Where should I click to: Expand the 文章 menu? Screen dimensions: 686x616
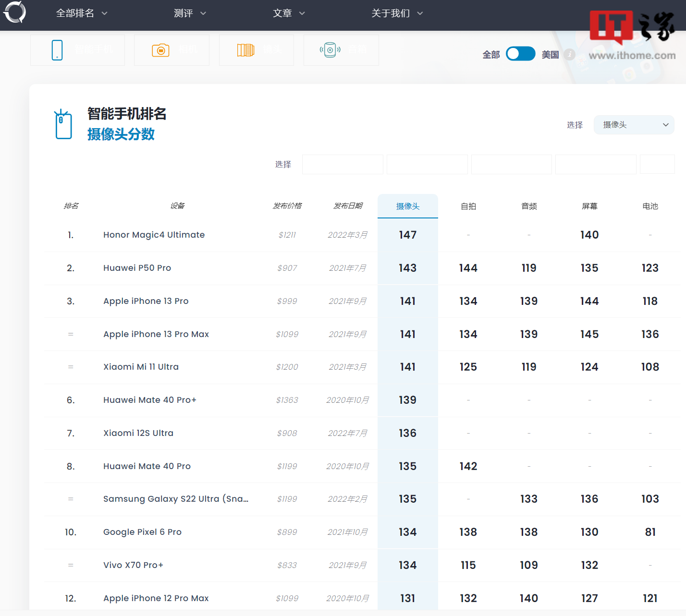tap(289, 13)
